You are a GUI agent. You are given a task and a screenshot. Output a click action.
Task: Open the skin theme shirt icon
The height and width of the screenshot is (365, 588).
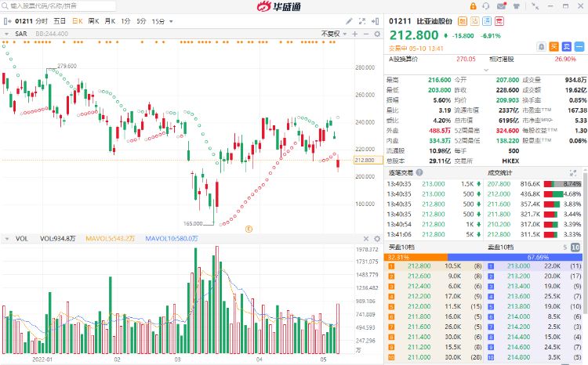click(517, 6)
